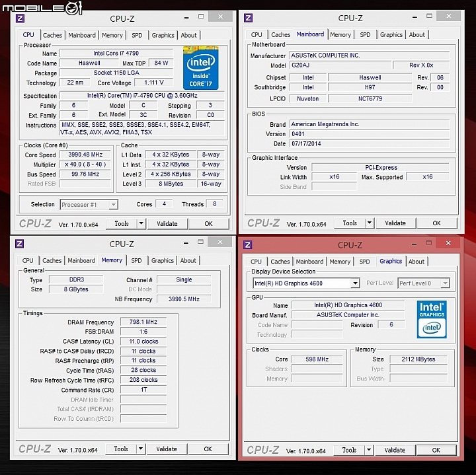Screen dimensions: 476x475
Task: Expand Tools dropdown arrow in CPU window
Action: coord(141,224)
